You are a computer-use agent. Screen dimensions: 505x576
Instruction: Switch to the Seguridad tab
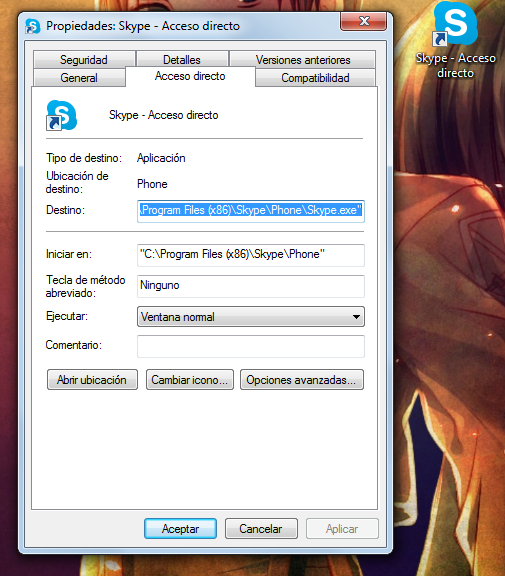[84, 60]
